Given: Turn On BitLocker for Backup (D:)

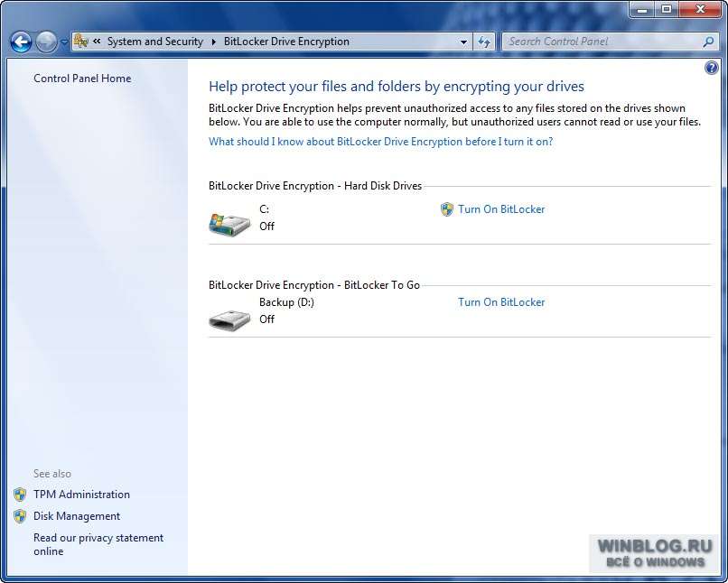Looking at the screenshot, I should click(501, 302).
